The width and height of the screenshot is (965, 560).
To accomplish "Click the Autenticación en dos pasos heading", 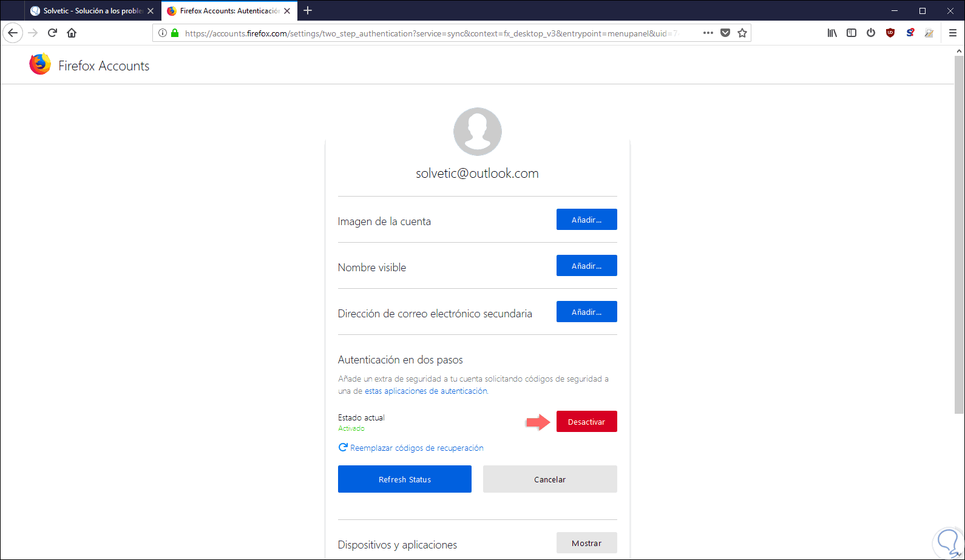I will (x=401, y=360).
